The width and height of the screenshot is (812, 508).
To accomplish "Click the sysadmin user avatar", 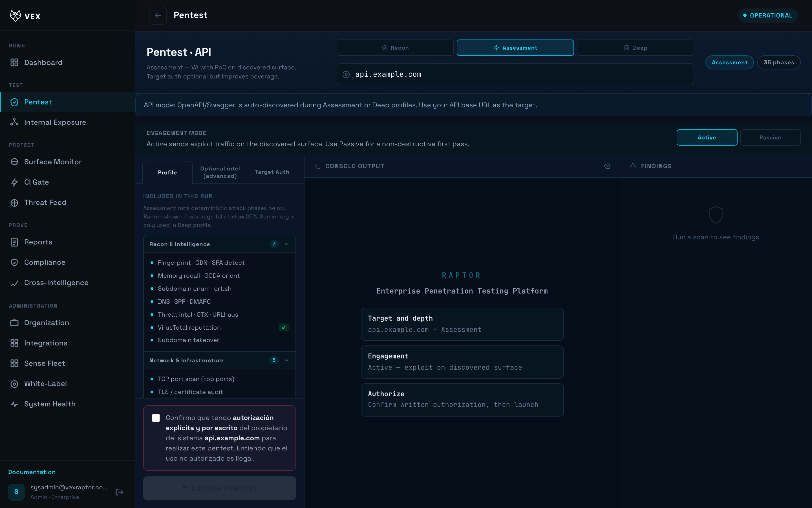I will point(16,492).
